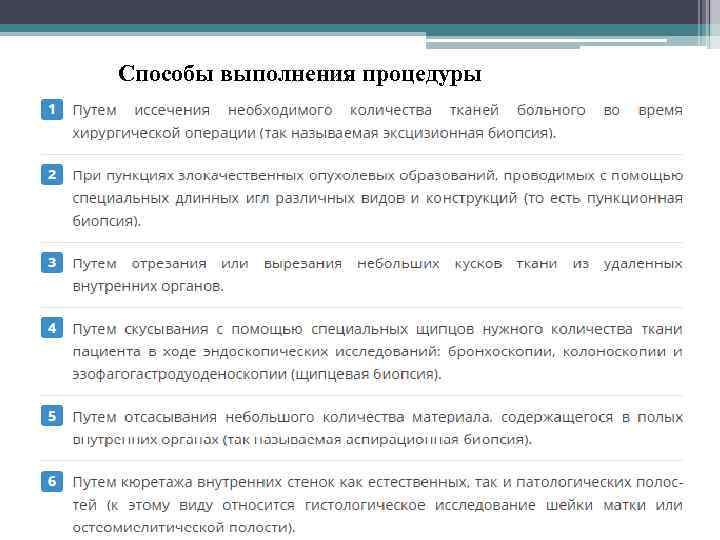Click word "хирургической" in item 1
Screen dimensions: 720x540
126,134
